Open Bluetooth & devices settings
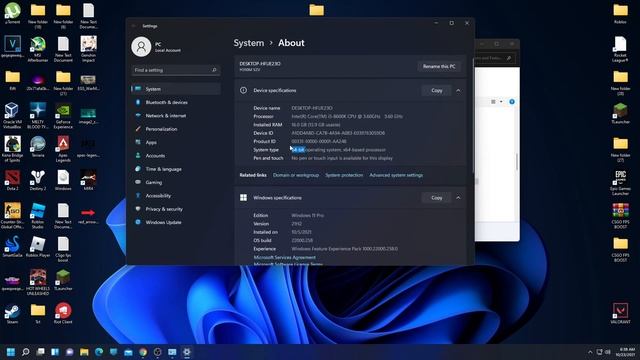The image size is (640, 360). 176,102
